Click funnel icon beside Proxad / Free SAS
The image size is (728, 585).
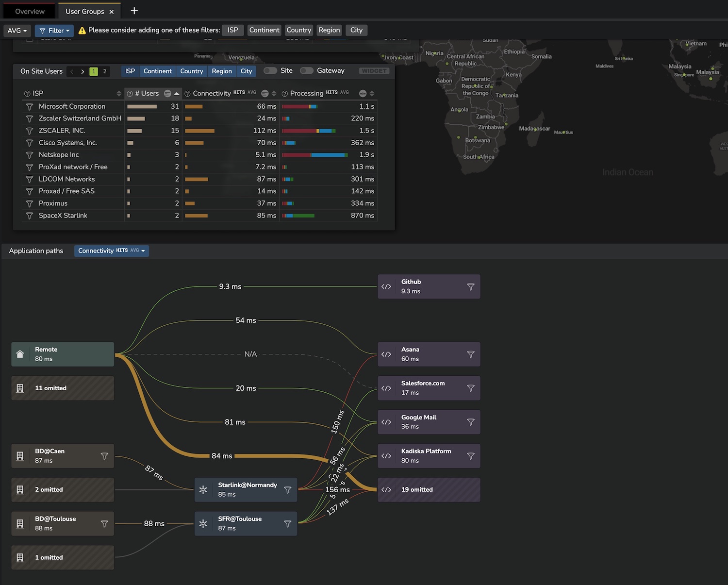[x=29, y=192]
